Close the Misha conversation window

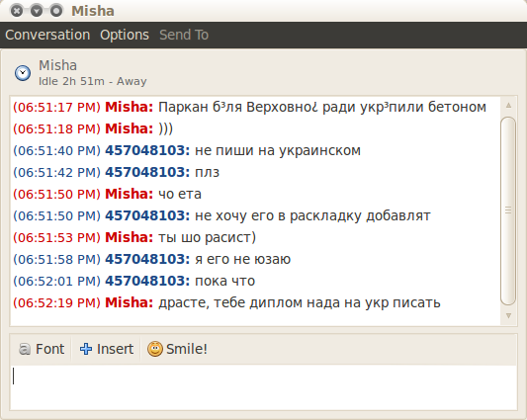click(17, 11)
